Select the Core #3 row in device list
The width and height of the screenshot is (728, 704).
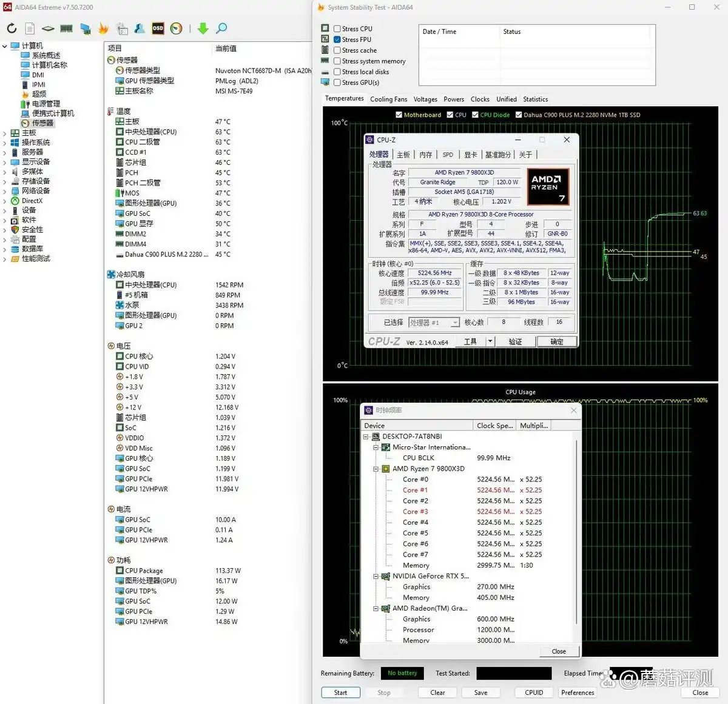tap(415, 511)
